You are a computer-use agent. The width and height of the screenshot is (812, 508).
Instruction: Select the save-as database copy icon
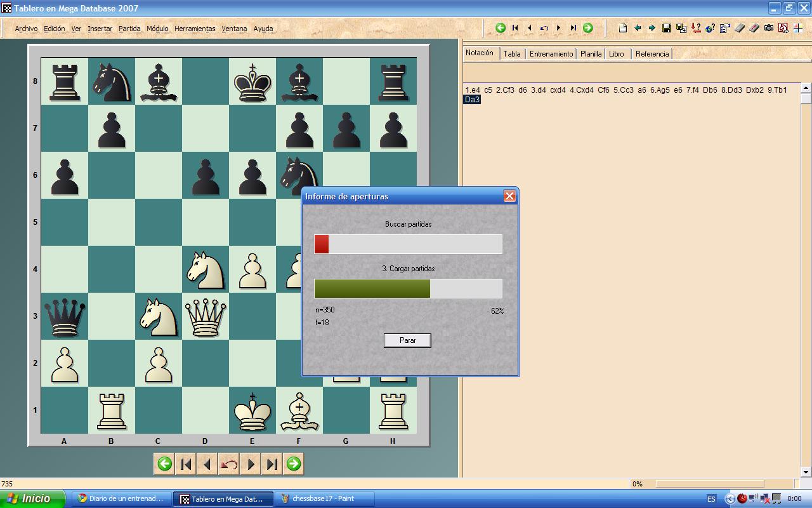(683, 27)
